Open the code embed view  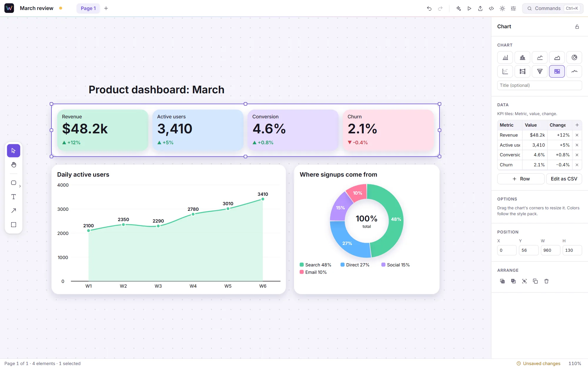pyautogui.click(x=491, y=9)
